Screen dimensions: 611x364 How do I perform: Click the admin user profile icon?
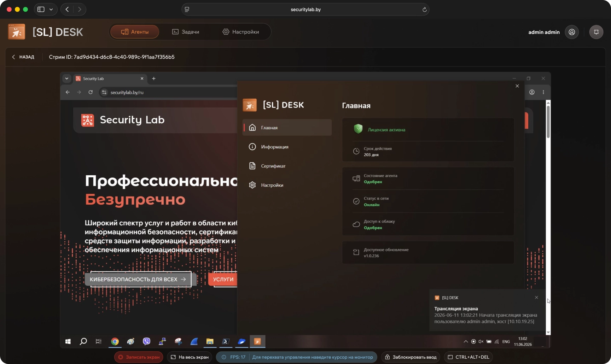pos(572,32)
